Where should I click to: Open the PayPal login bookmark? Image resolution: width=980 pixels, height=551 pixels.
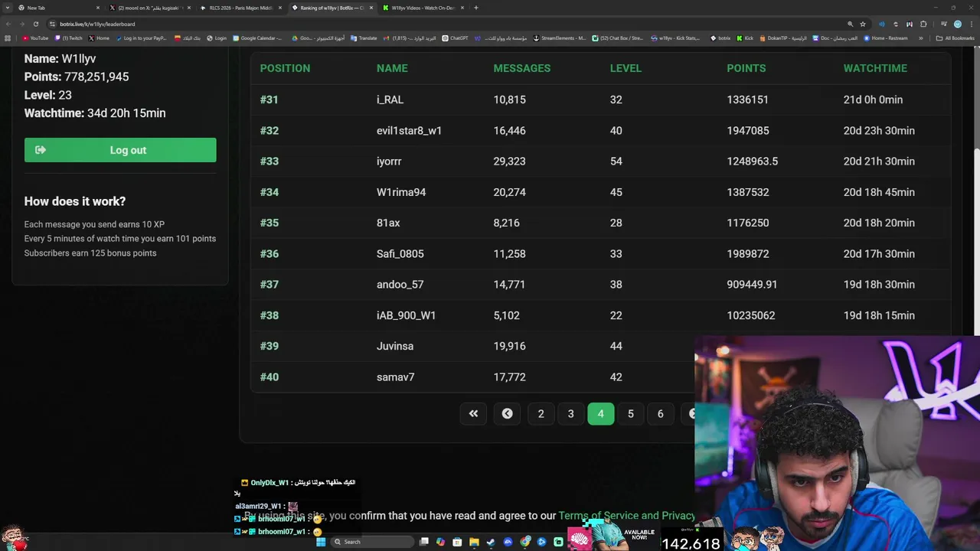(141, 38)
